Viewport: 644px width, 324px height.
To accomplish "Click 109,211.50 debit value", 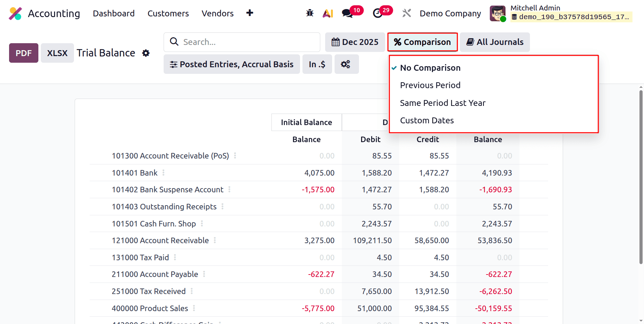I will 372,240.
